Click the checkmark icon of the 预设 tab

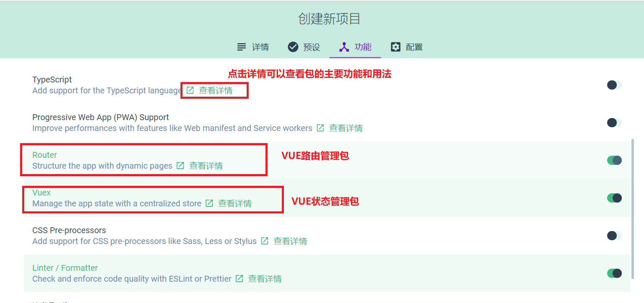coord(293,47)
